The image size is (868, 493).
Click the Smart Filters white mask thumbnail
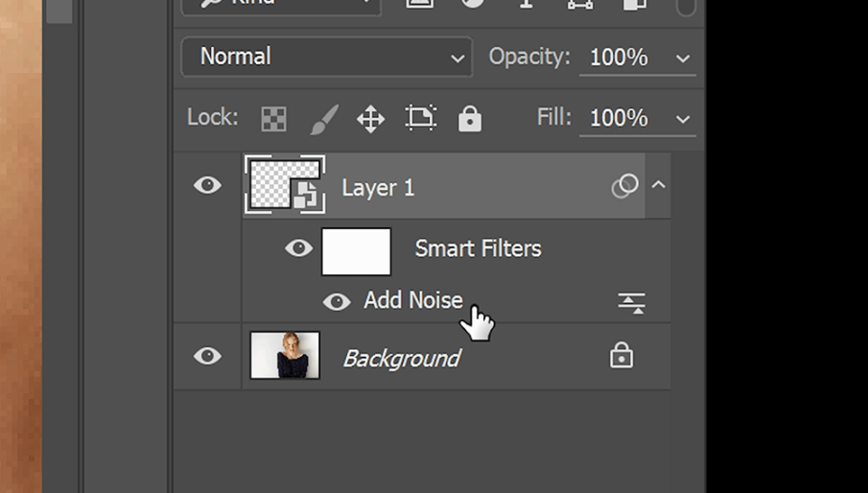click(x=356, y=251)
